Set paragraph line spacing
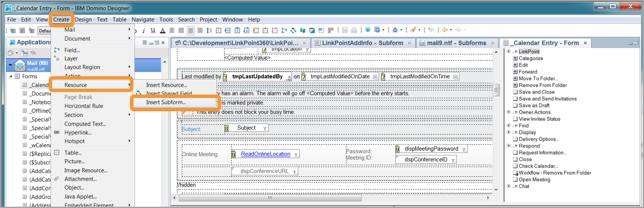 (209, 30)
